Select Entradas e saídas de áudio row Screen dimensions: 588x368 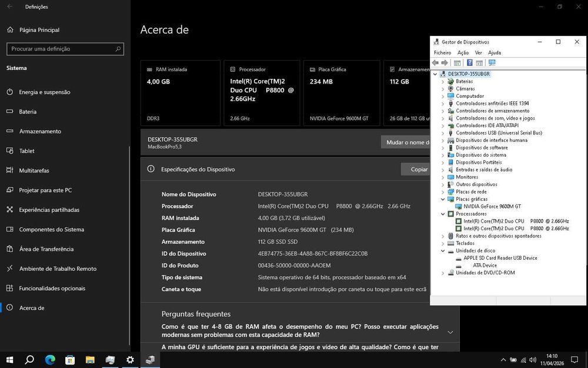[x=484, y=170]
